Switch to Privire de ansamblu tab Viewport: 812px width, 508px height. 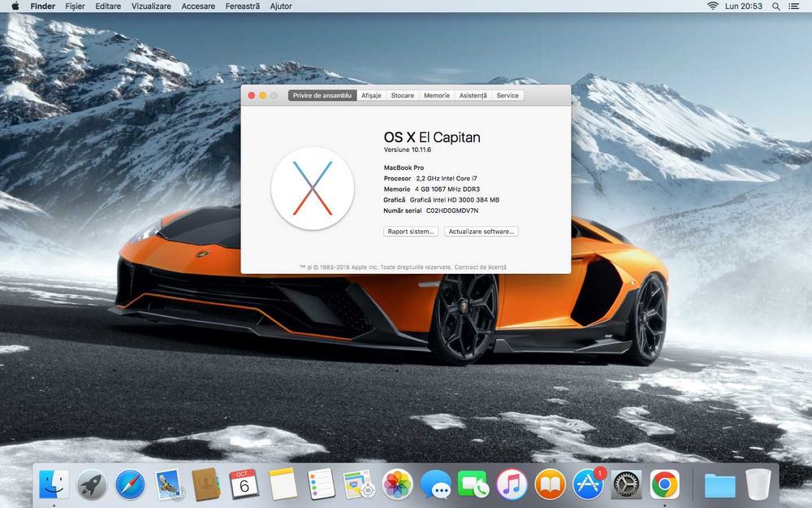322,95
